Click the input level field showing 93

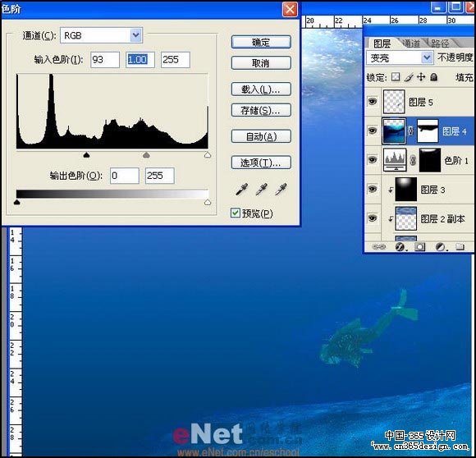(105, 59)
